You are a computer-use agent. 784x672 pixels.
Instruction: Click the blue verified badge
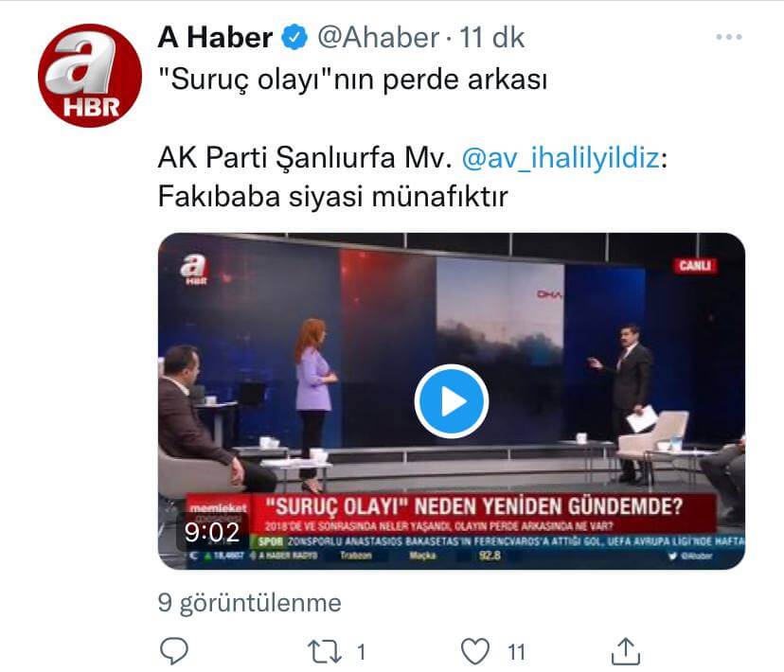point(295,38)
